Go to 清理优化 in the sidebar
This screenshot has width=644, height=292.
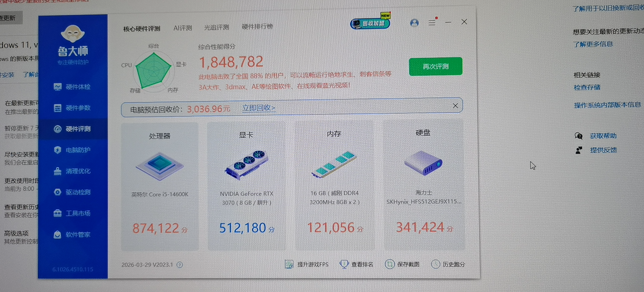pos(72,171)
